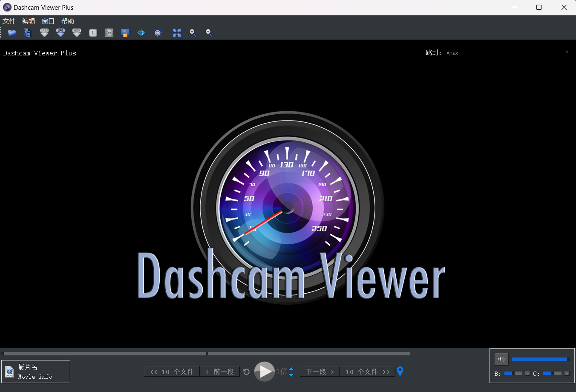Click the audio waveform icon

[x=141, y=33]
